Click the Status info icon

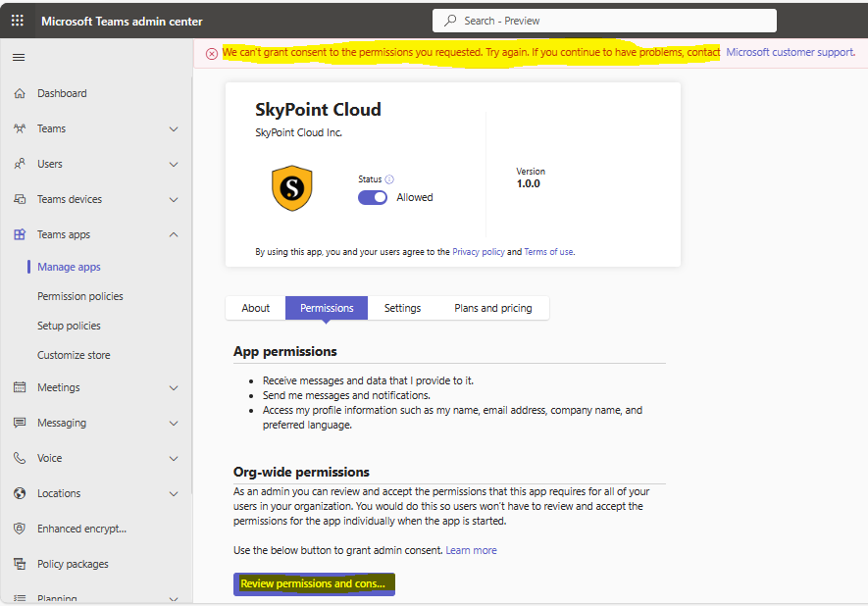[x=389, y=179]
